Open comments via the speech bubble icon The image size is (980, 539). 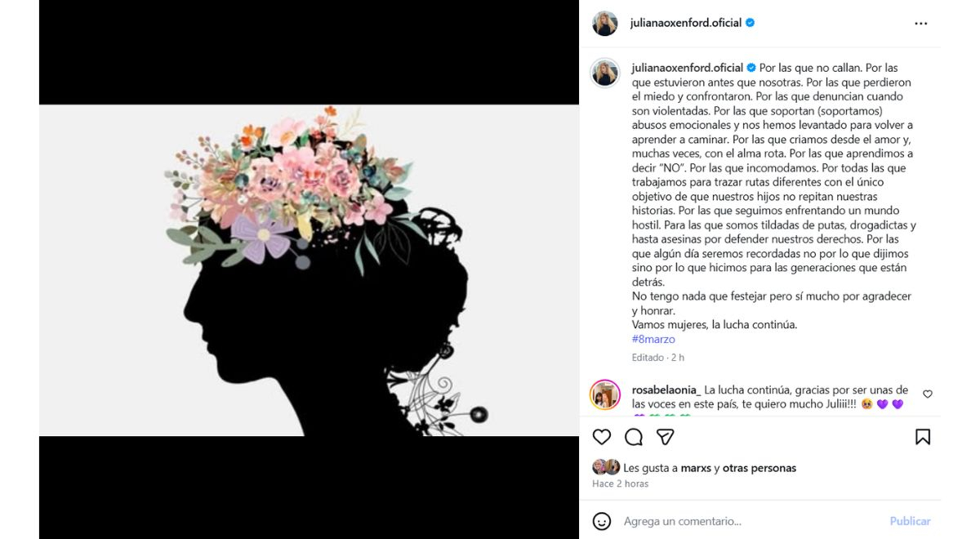pos(634,437)
